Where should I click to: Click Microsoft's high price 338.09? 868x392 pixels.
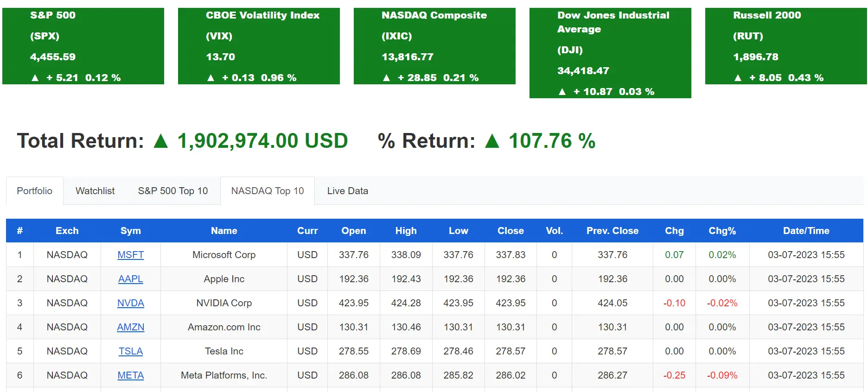406,255
